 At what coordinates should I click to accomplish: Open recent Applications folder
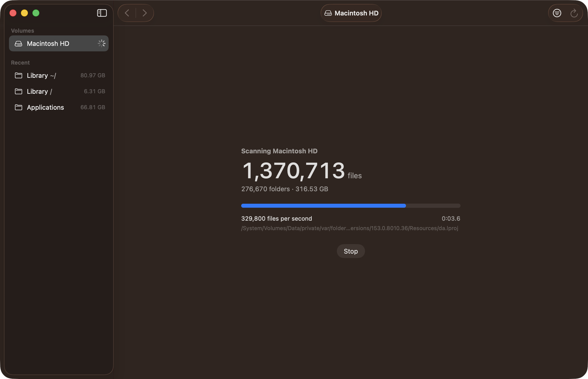pos(59,107)
